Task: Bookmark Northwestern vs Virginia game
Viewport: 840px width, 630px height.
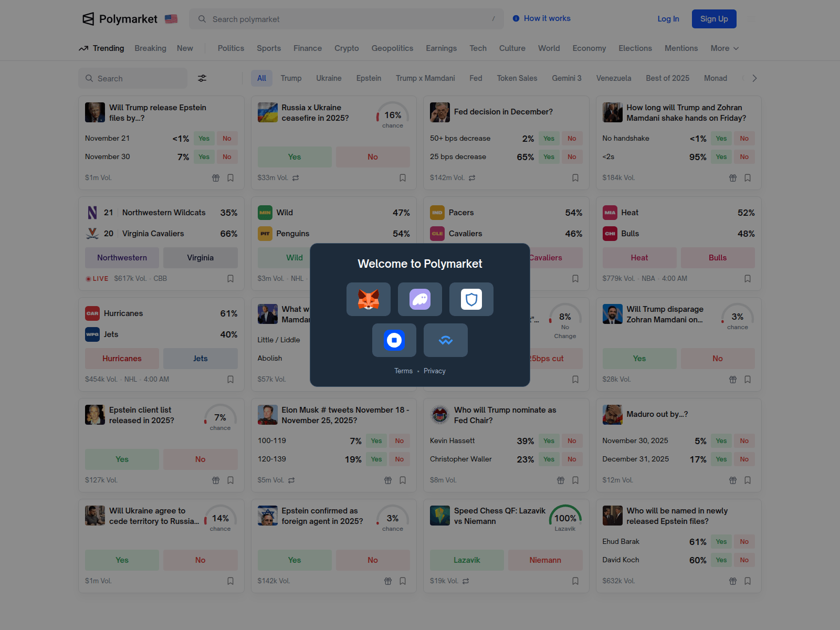Action: (230, 279)
